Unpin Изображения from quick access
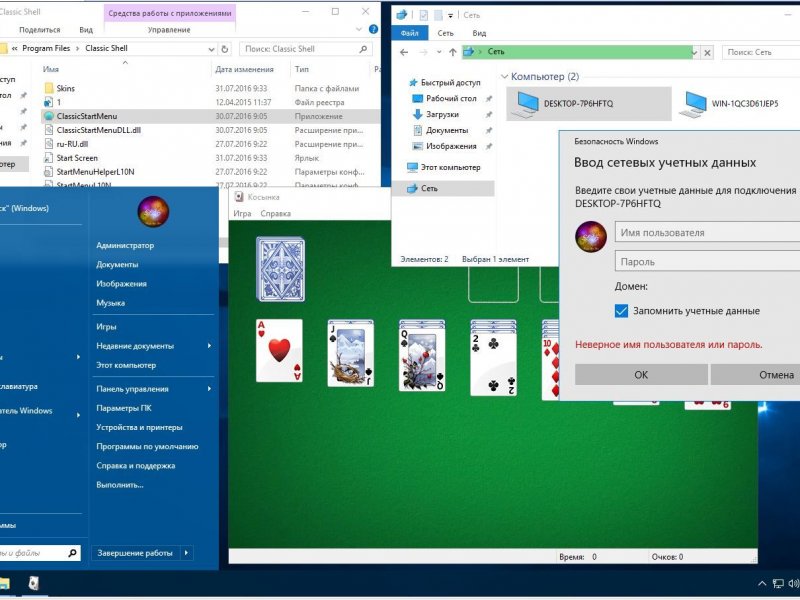 point(489,146)
